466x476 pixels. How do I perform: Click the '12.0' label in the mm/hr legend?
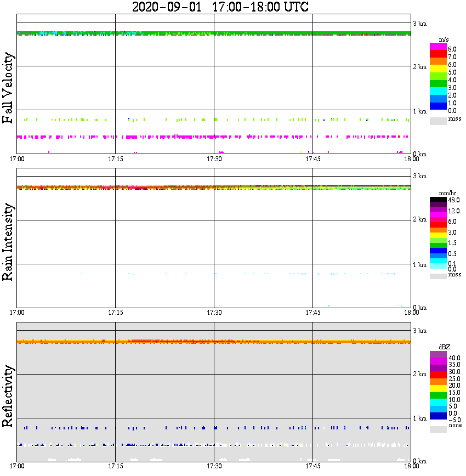[454, 211]
